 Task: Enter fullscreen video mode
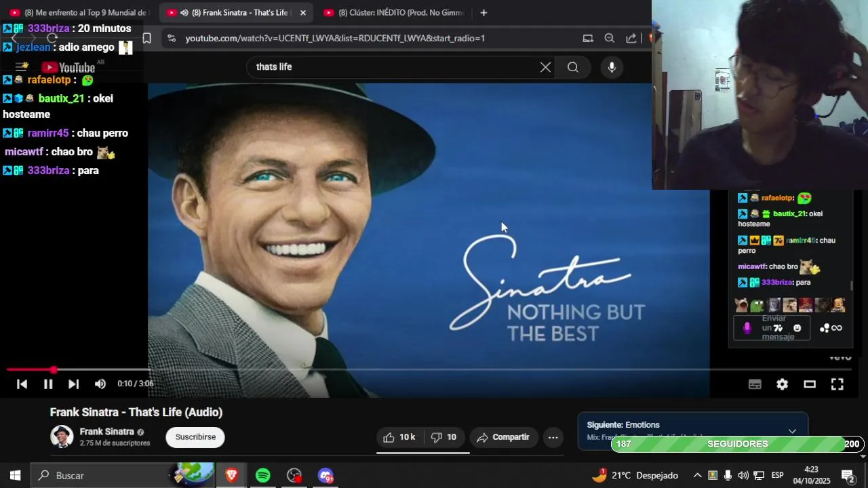(x=837, y=384)
